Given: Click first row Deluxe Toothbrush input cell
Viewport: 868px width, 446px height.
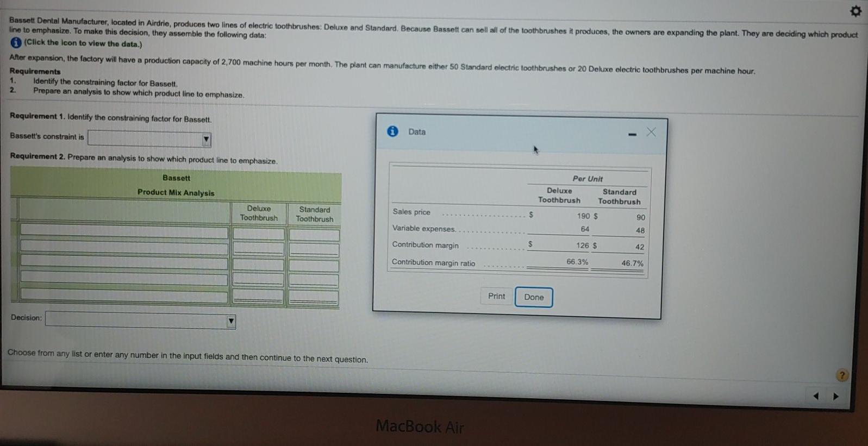Looking at the screenshot, I should (x=259, y=234).
